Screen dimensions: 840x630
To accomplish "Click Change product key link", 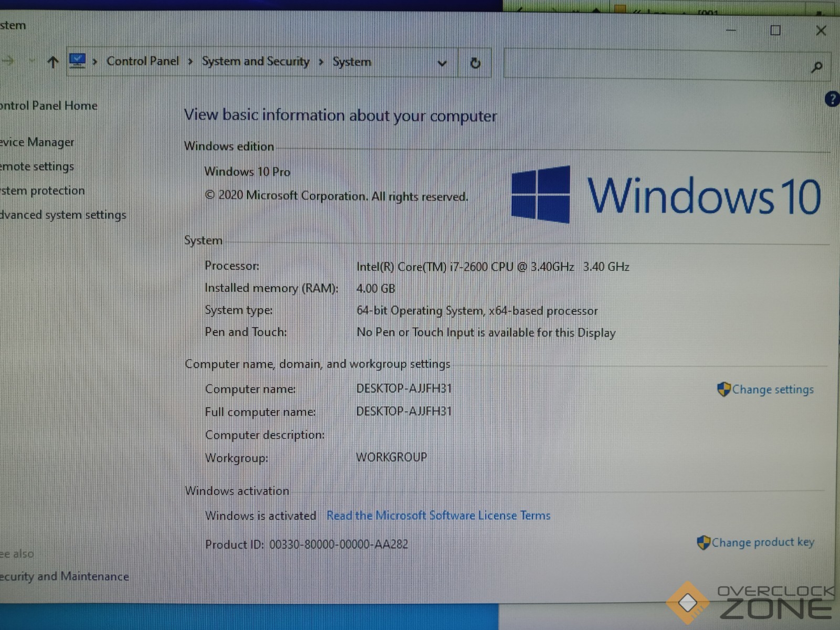I will click(x=763, y=542).
